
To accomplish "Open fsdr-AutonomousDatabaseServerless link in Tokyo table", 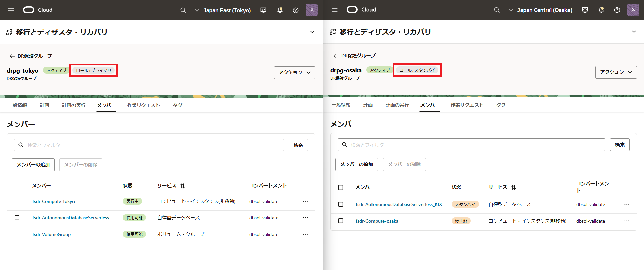I will click(x=70, y=218).
